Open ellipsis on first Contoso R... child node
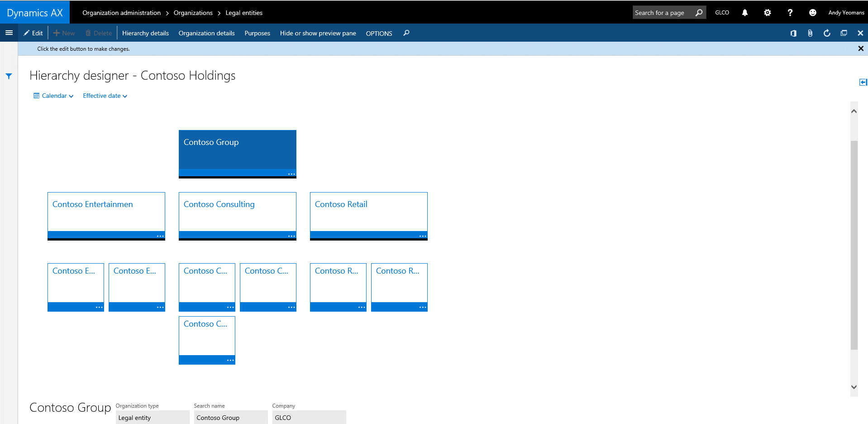This screenshot has width=868, height=424. tap(362, 307)
